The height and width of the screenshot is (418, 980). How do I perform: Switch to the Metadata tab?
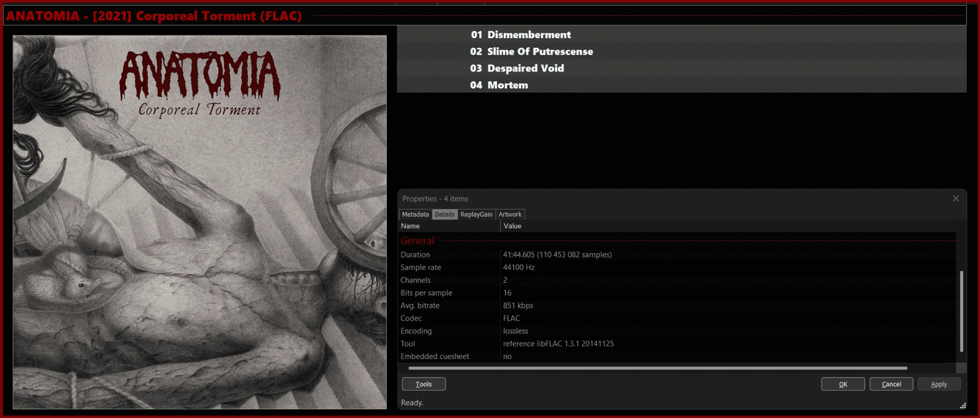coord(415,214)
